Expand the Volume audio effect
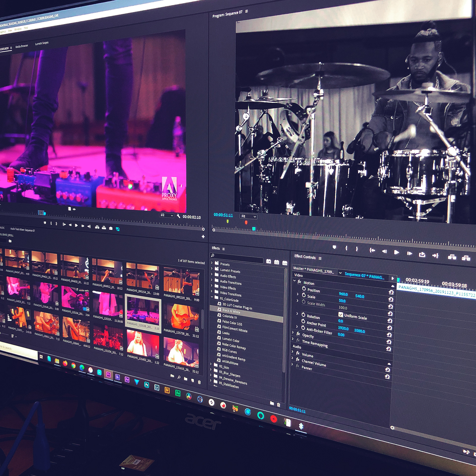This screenshot has height=476, width=476. click(x=293, y=352)
